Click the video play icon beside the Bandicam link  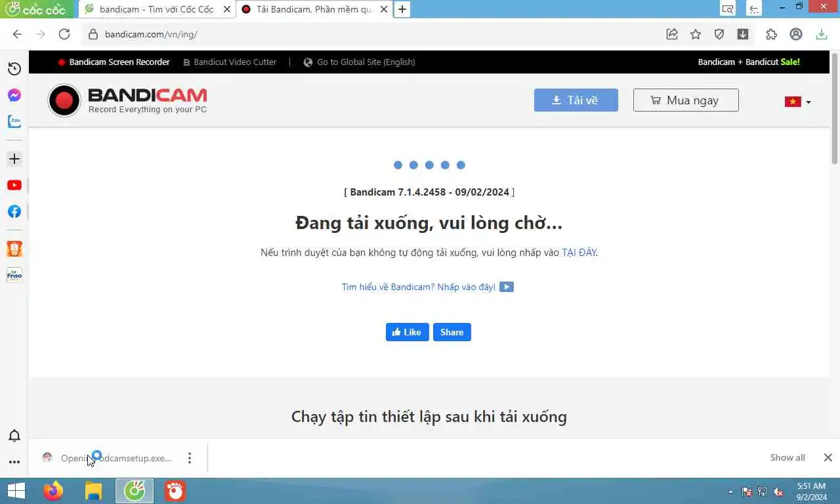[507, 287]
